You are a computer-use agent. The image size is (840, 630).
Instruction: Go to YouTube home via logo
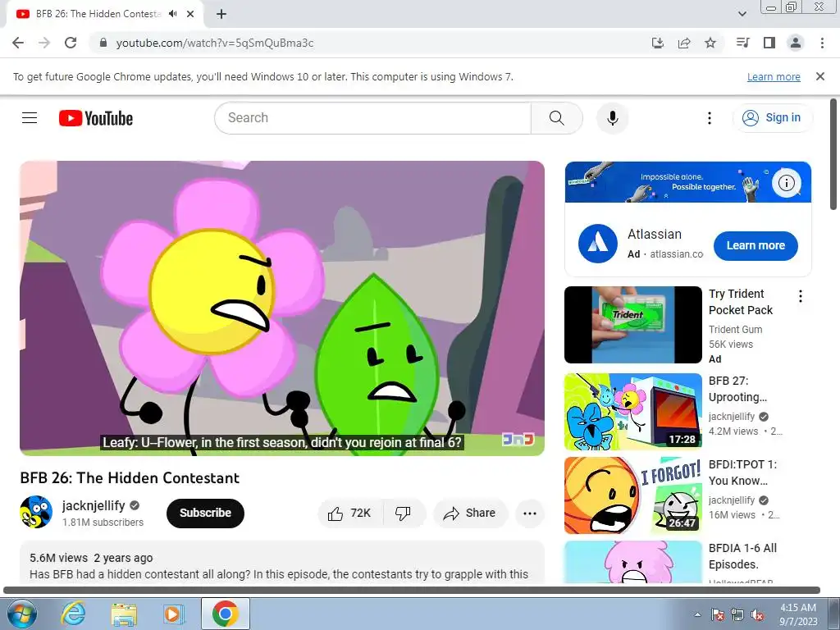pos(96,118)
